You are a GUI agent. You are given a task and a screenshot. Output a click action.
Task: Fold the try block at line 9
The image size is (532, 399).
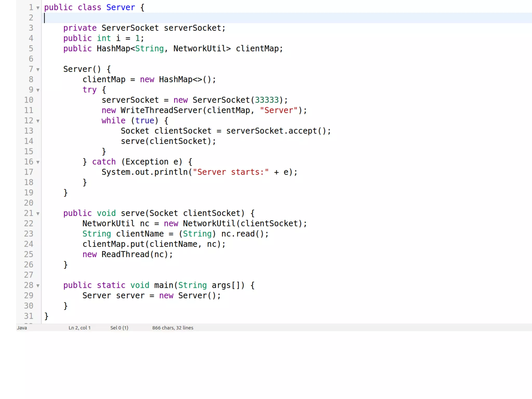tap(38, 90)
